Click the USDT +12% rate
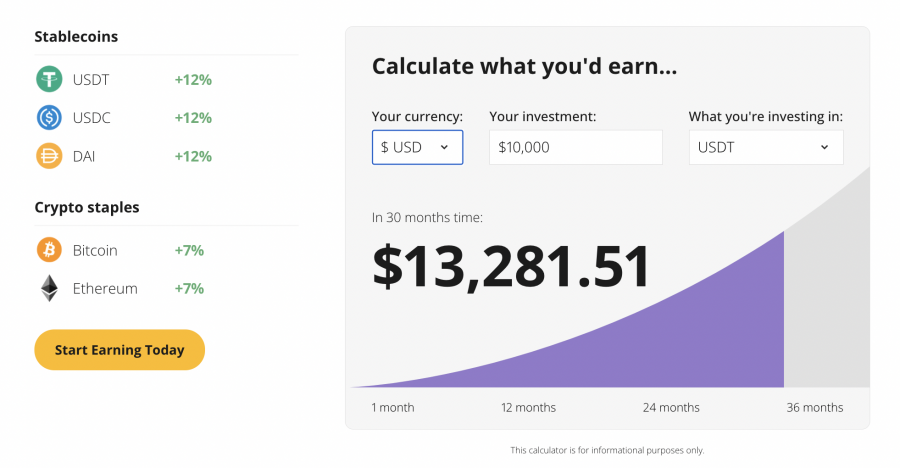The height and width of the screenshot is (468, 900). (193, 79)
